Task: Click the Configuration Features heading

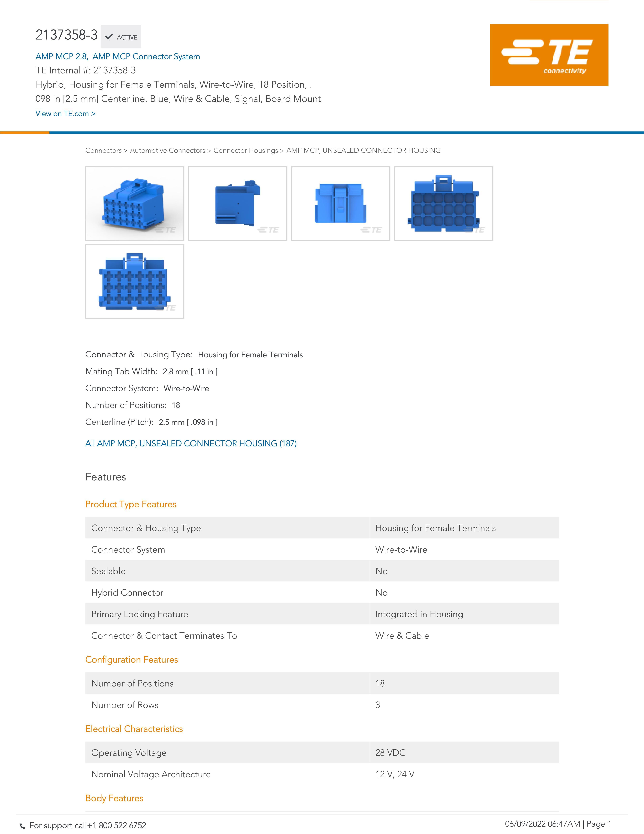Action: 132,660
